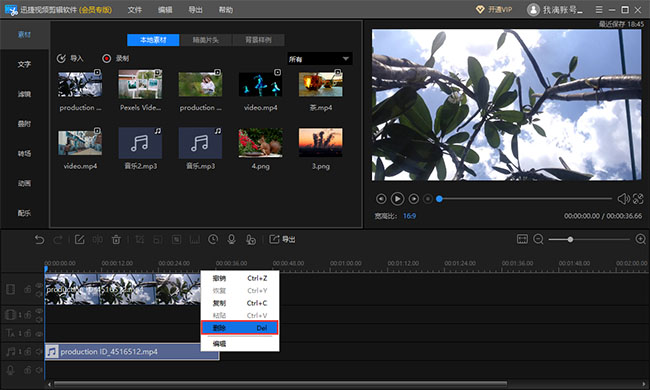Open the 滤镜 filters sidebar panel
Image resolution: width=650 pixels, height=390 pixels.
(x=24, y=94)
